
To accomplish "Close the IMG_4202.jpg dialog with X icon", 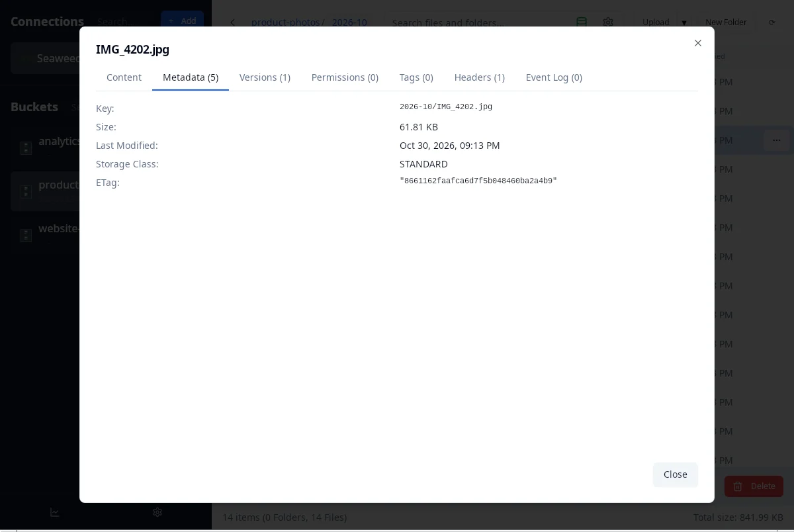I will (697, 43).
